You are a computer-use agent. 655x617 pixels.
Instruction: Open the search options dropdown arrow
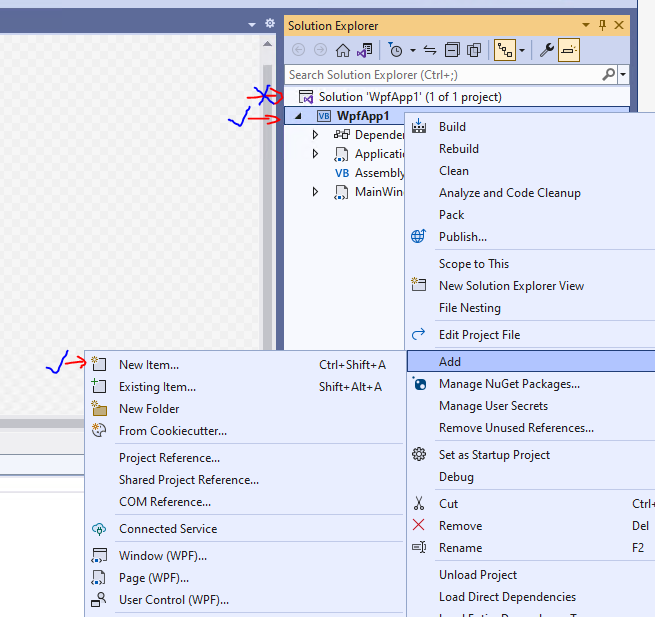pos(623,75)
